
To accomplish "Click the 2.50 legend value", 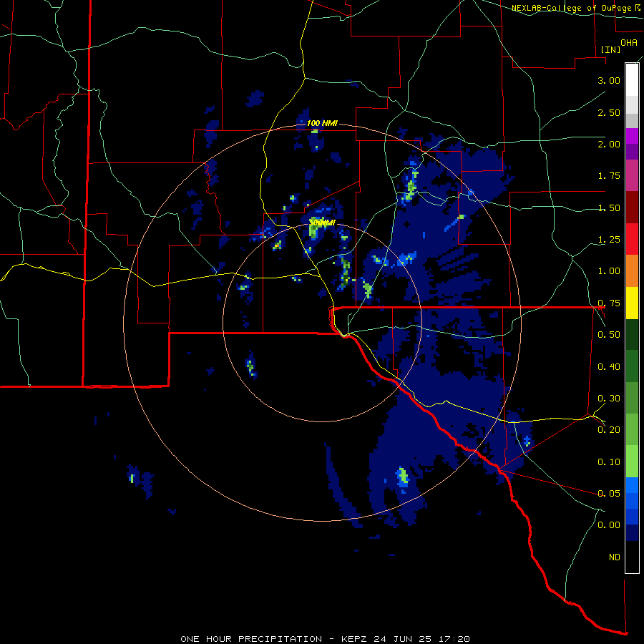I will coord(609,112).
